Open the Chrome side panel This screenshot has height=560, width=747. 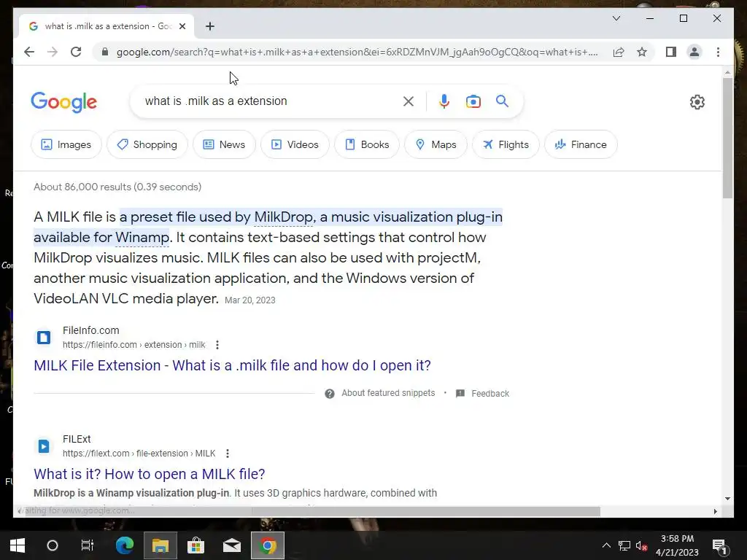coord(671,52)
